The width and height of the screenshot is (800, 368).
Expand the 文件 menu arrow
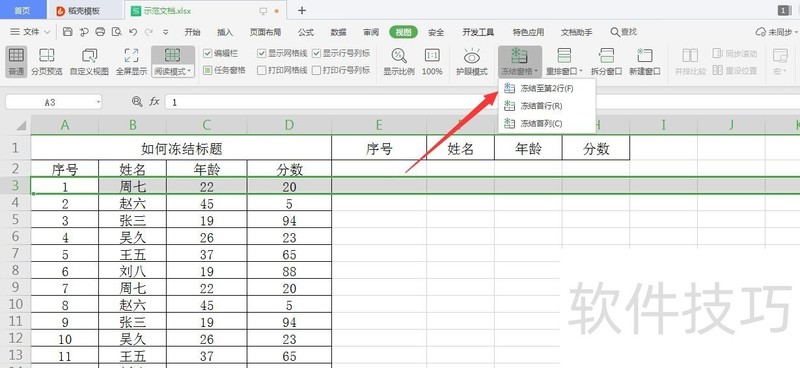pyautogui.click(x=47, y=32)
